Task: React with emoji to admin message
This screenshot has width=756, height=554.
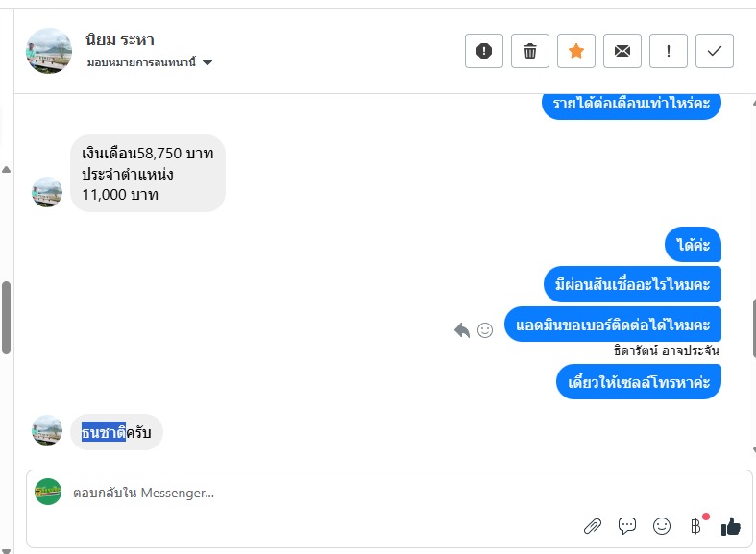Action: coord(485,330)
